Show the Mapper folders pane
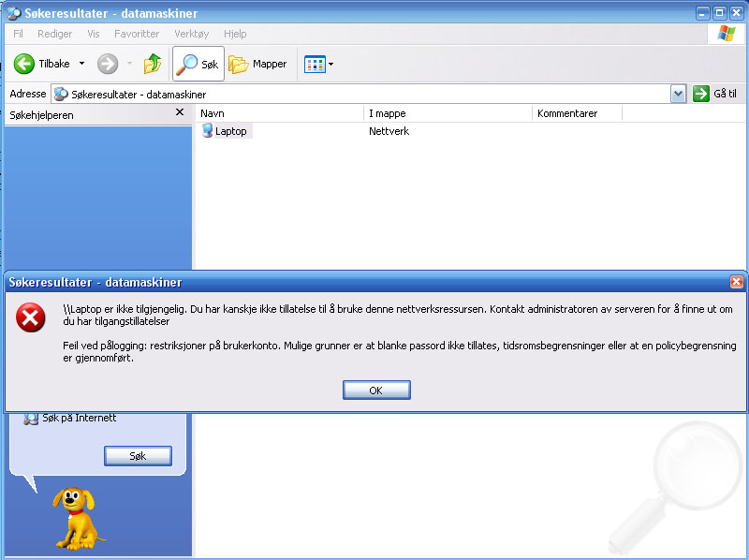This screenshot has width=749, height=560. (x=257, y=64)
